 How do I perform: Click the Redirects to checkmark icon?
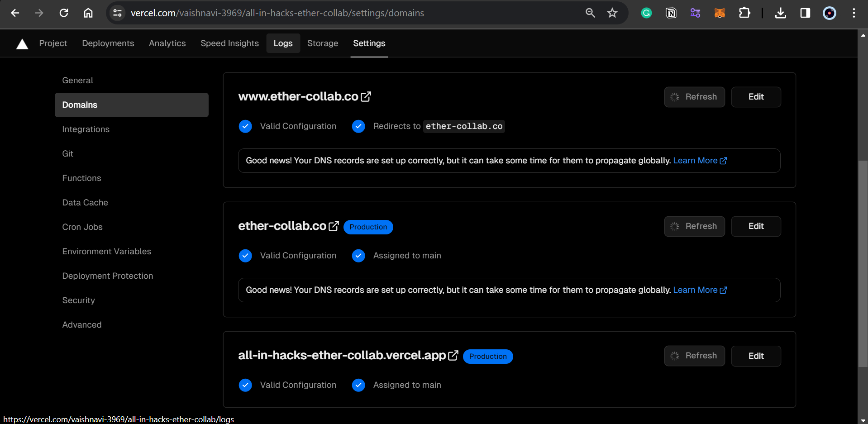click(358, 126)
